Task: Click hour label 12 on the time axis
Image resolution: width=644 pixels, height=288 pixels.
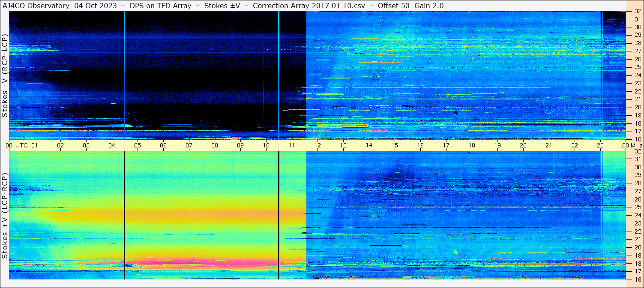Action: coord(318,145)
